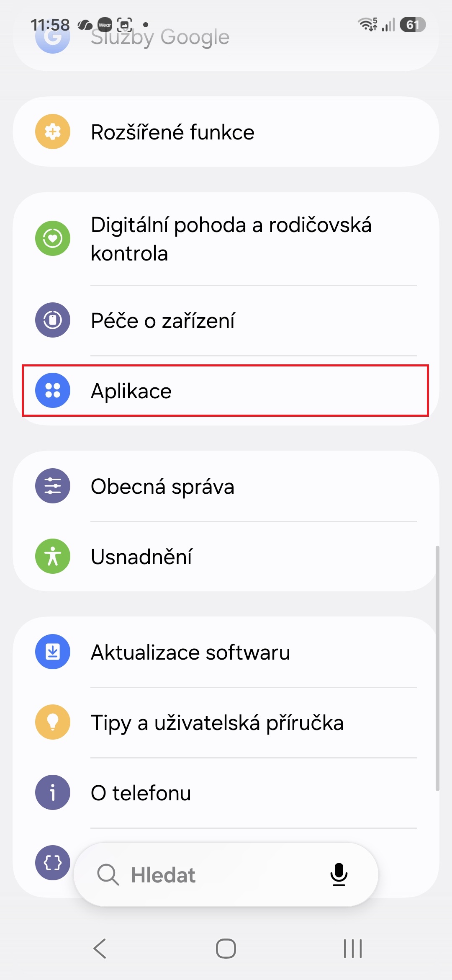Tap the curly braces developer icon
This screenshot has width=452, height=980.
[53, 863]
